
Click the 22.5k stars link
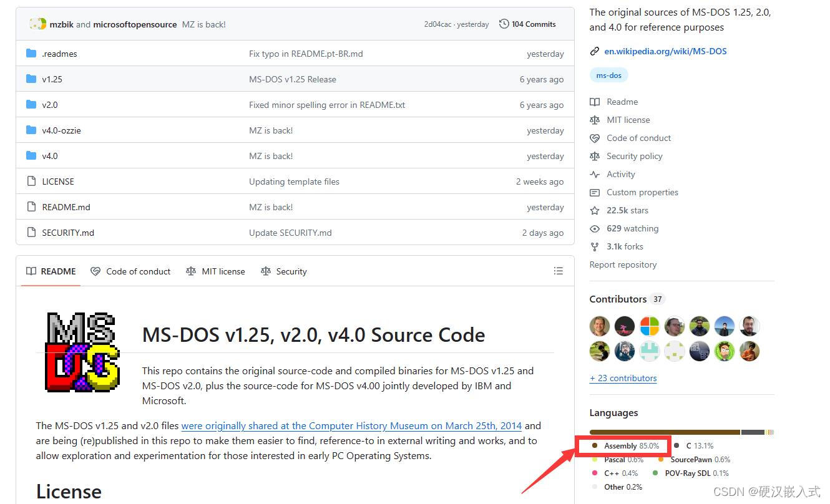coord(627,210)
